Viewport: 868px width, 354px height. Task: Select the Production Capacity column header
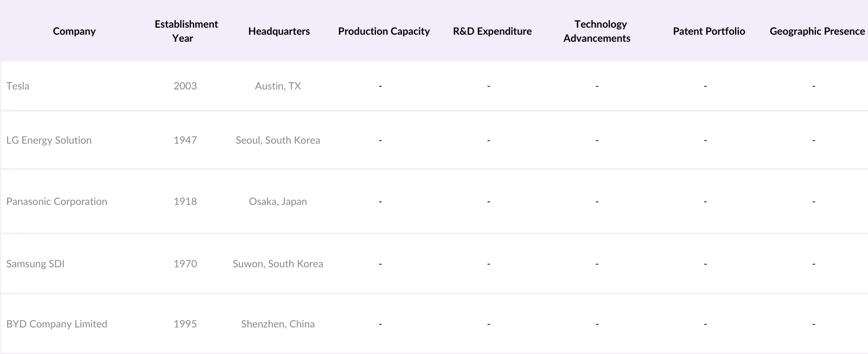coord(384,31)
